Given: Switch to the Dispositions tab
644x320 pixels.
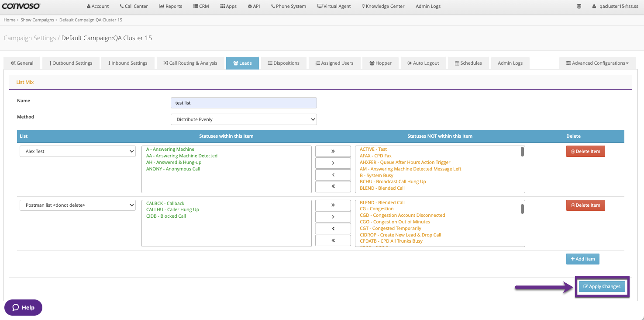Looking at the screenshot, I should pyautogui.click(x=283, y=63).
